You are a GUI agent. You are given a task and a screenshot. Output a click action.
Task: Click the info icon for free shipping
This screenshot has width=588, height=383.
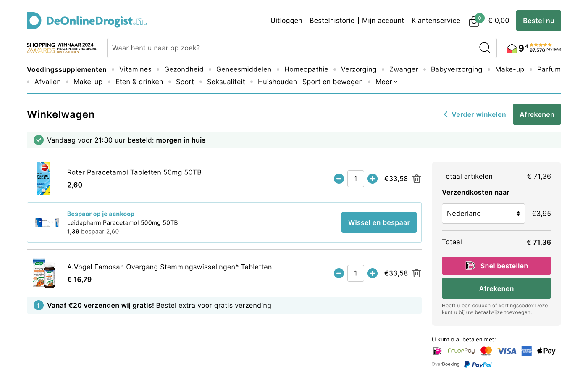click(39, 305)
